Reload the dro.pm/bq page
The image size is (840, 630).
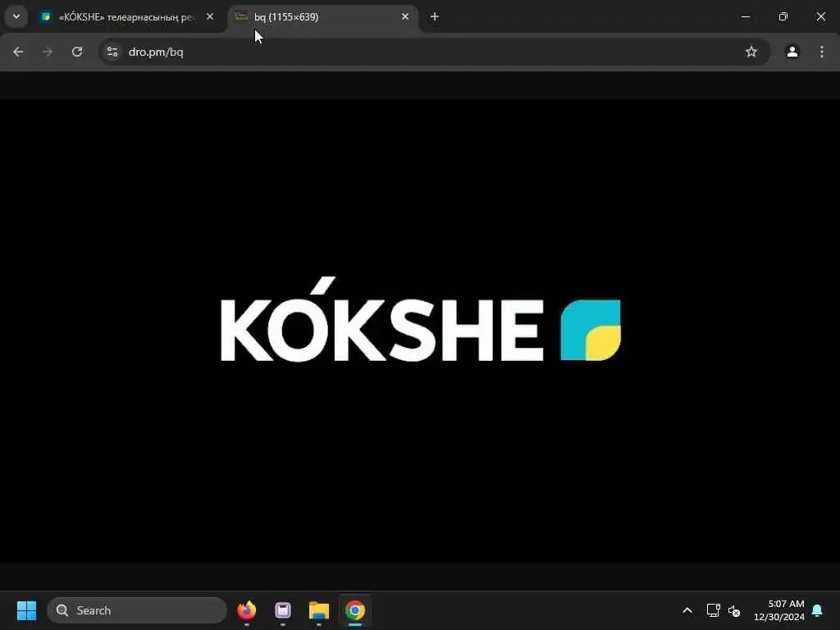click(x=77, y=52)
